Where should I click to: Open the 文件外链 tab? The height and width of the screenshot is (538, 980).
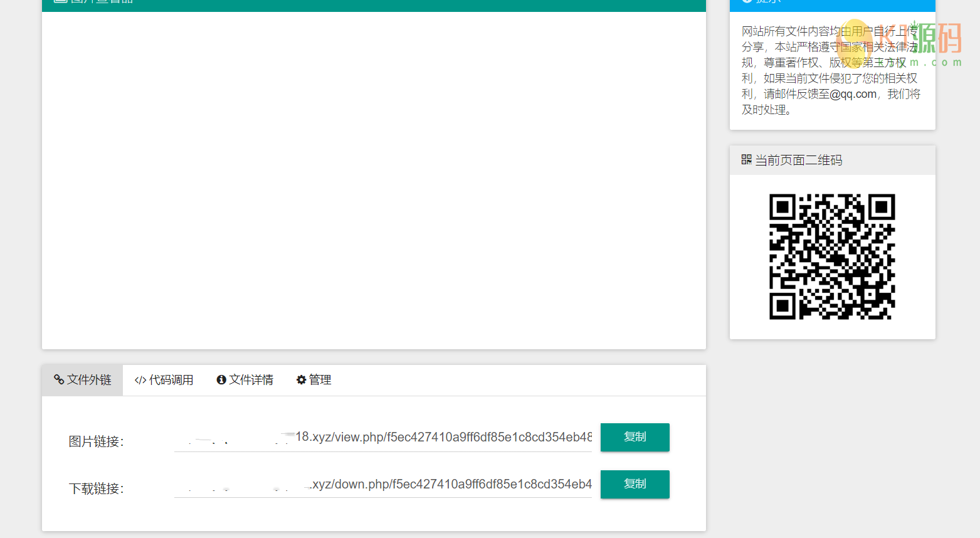(82, 380)
